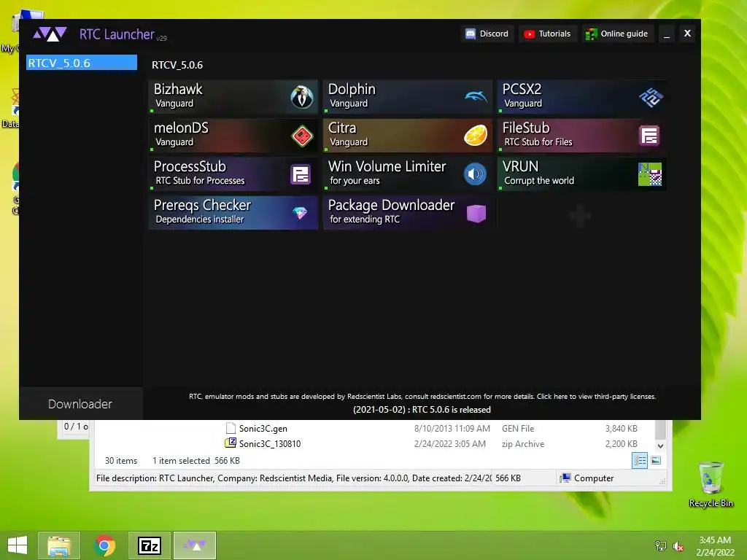Image resolution: width=747 pixels, height=560 pixels.
Task: Click the VRUN pixelated green icon
Action: 650,174
